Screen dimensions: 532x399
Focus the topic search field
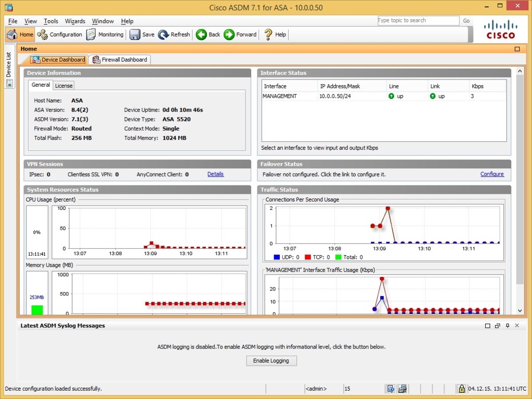418,20
